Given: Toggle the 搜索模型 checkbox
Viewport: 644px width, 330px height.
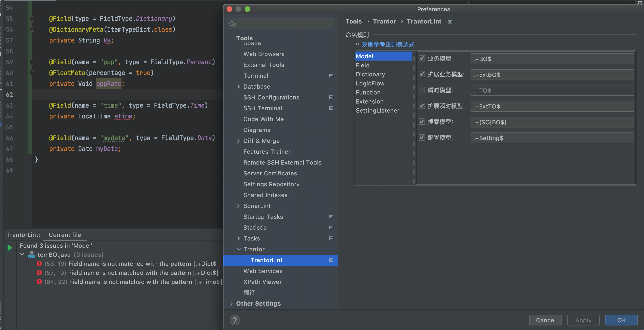Looking at the screenshot, I should [422, 122].
